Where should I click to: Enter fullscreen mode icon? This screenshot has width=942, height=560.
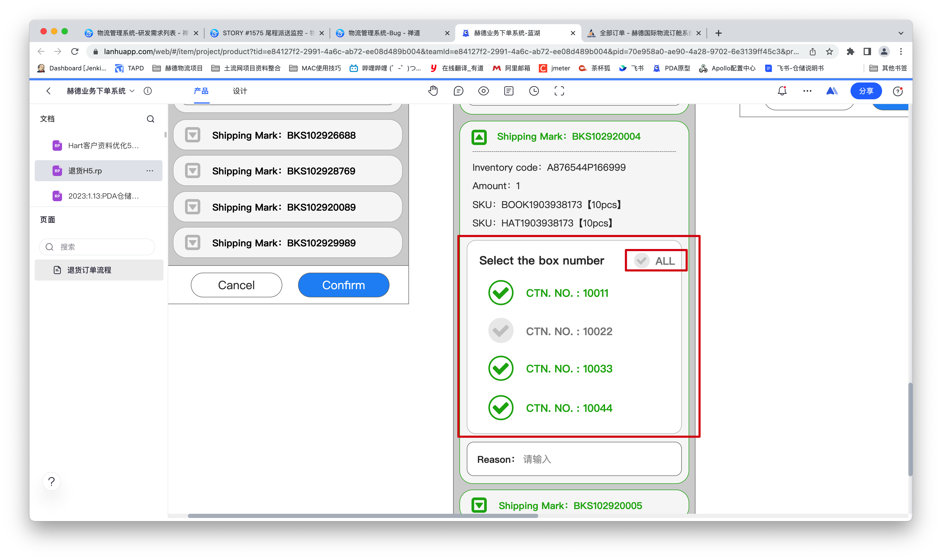pyautogui.click(x=559, y=91)
